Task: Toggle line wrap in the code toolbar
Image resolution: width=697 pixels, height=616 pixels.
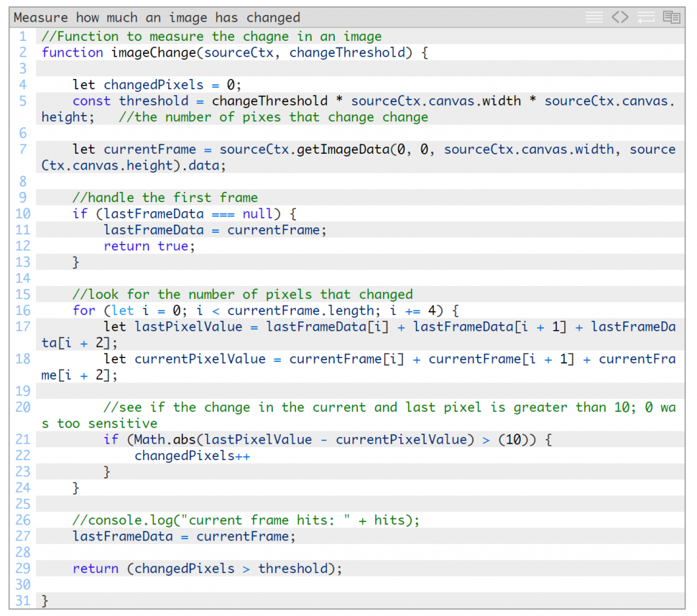Action: [646, 17]
